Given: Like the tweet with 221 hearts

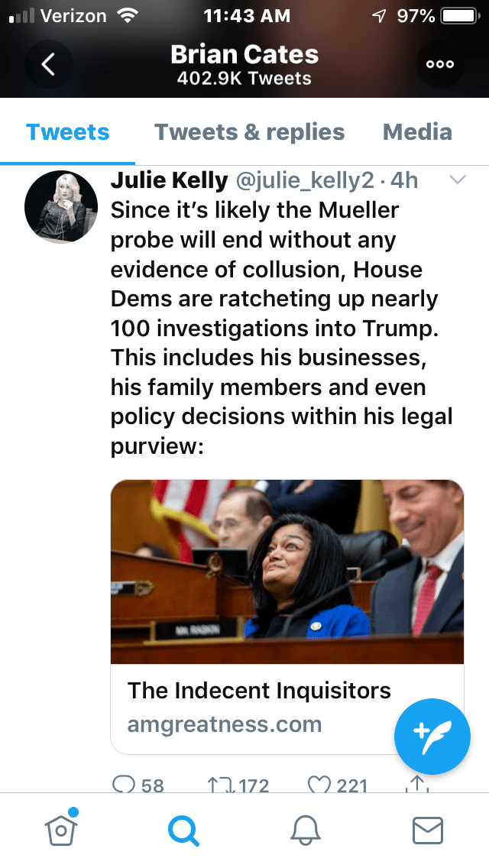Looking at the screenshot, I should point(318,783).
